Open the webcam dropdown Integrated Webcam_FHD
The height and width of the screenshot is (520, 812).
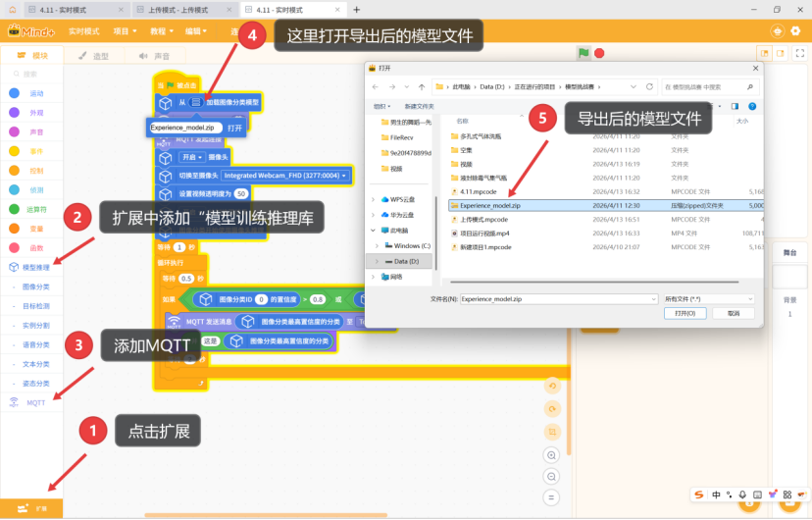pyautogui.click(x=285, y=176)
